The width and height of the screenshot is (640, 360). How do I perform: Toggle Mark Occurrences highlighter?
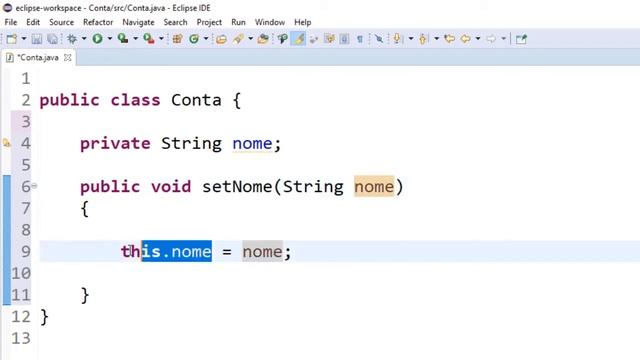[298, 39]
